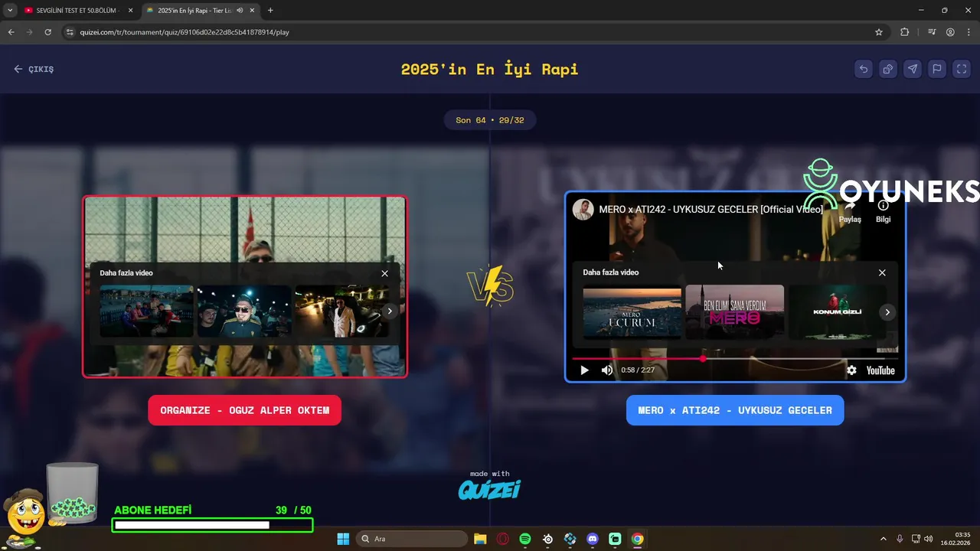
Task: Show next suggested videos in the ORGANIZE video
Action: (390, 311)
